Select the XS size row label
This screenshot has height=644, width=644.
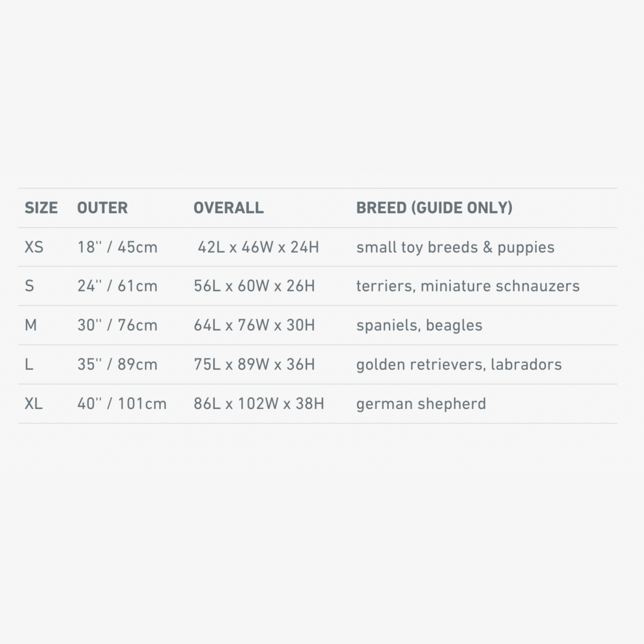[x=34, y=247]
